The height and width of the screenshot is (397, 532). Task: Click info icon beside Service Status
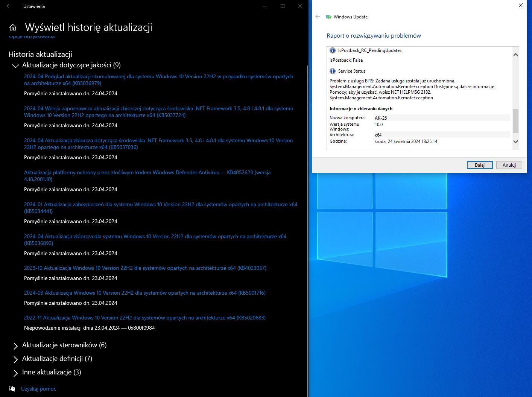coord(333,71)
